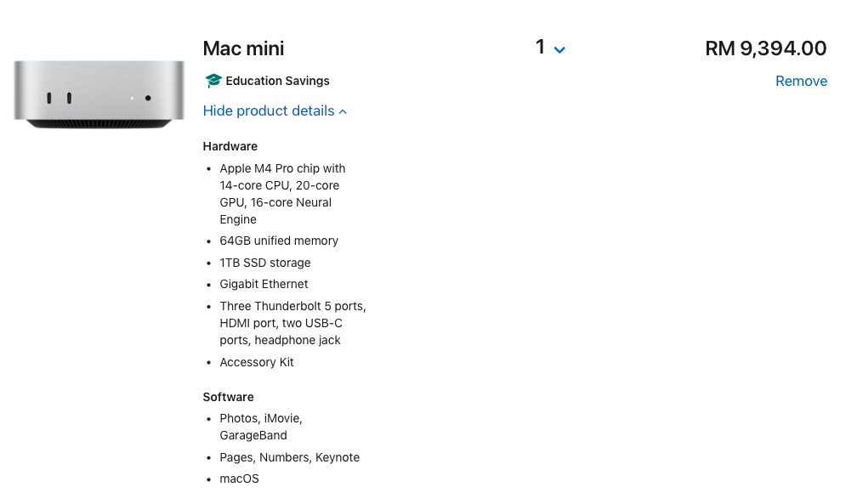
Task: Click the Gigabit Ethernet list item
Action: (x=264, y=284)
